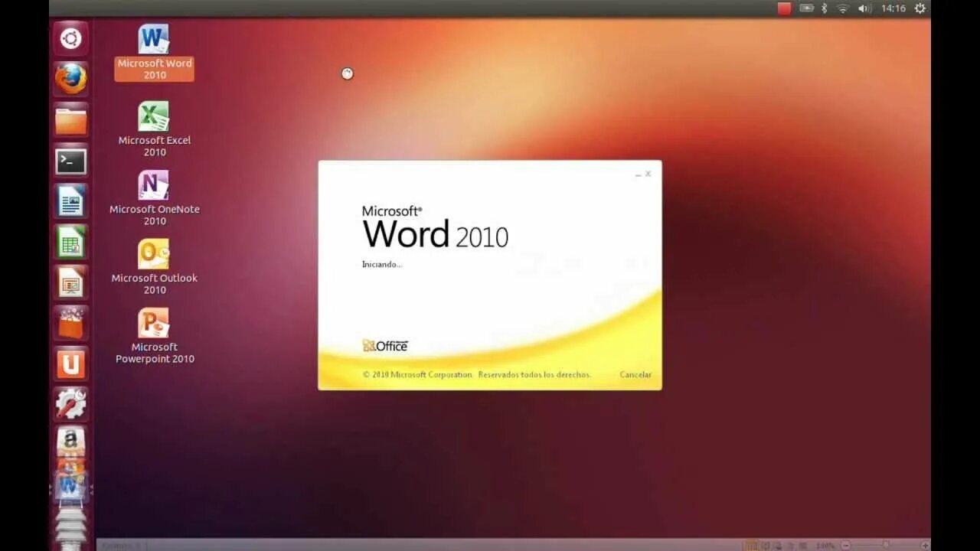Viewport: 980px width, 551px height.
Task: Select the Microsoft Excel 2010 desktop icon
Action: click(154, 129)
